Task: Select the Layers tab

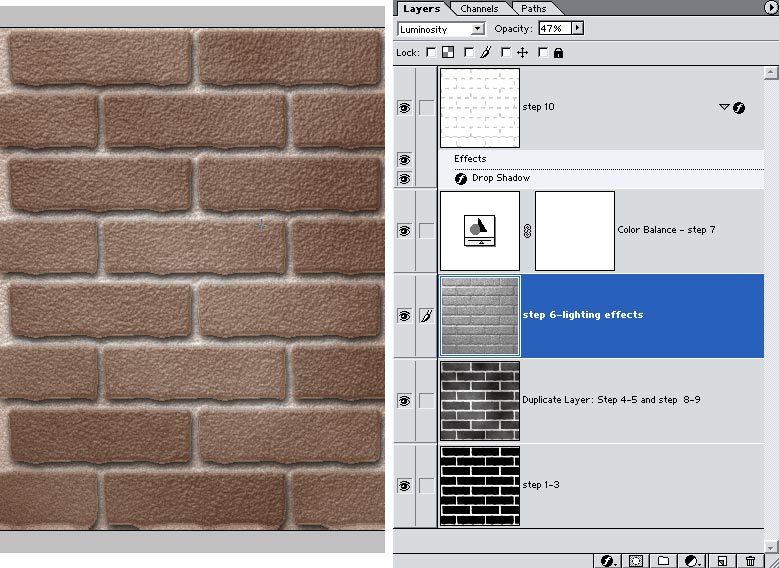Action: (x=421, y=8)
